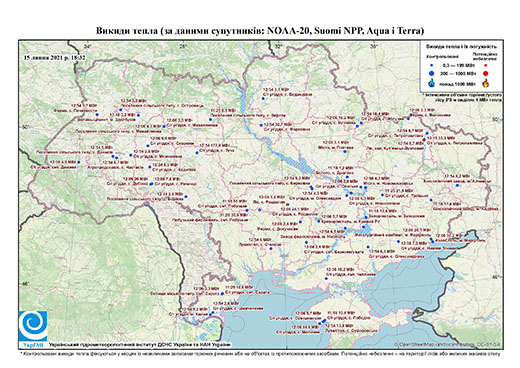Click the Запоріжсталь marker in Запоріжжя
The image size is (520, 368).
click(x=366, y=217)
